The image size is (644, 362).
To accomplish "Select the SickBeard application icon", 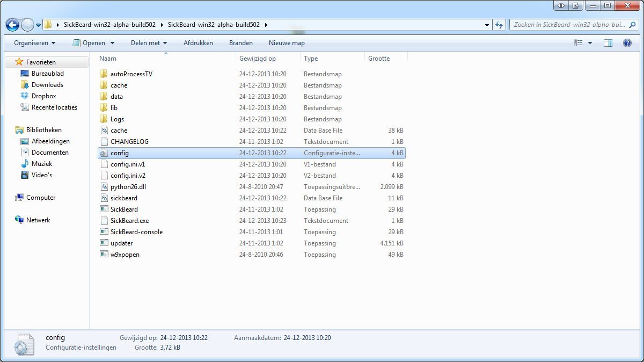I will coord(104,209).
